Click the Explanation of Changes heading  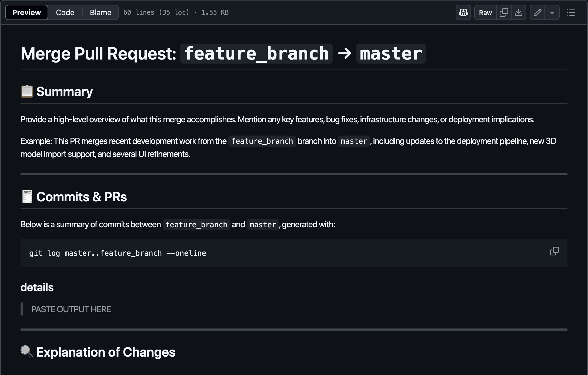pos(106,352)
